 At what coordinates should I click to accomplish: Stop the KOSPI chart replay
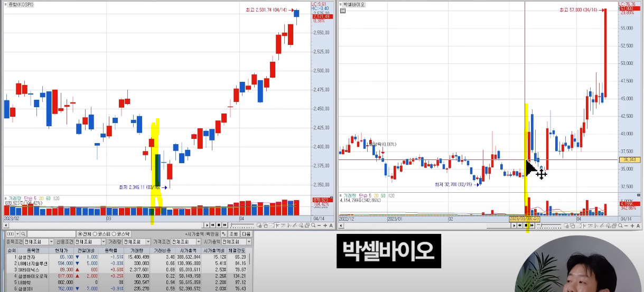click(x=219, y=225)
